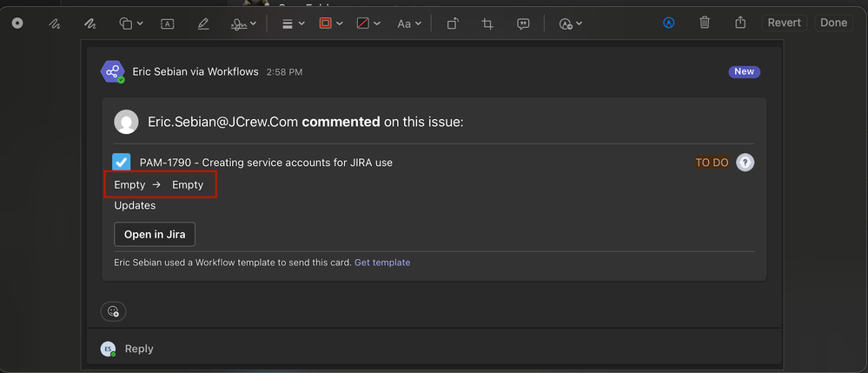Screen dimensions: 868x373
Task: Click the Workflows app avatar icon
Action: 112,72
